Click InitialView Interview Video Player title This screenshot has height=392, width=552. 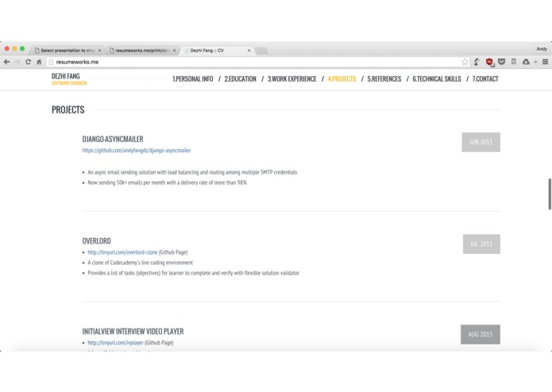pos(133,332)
